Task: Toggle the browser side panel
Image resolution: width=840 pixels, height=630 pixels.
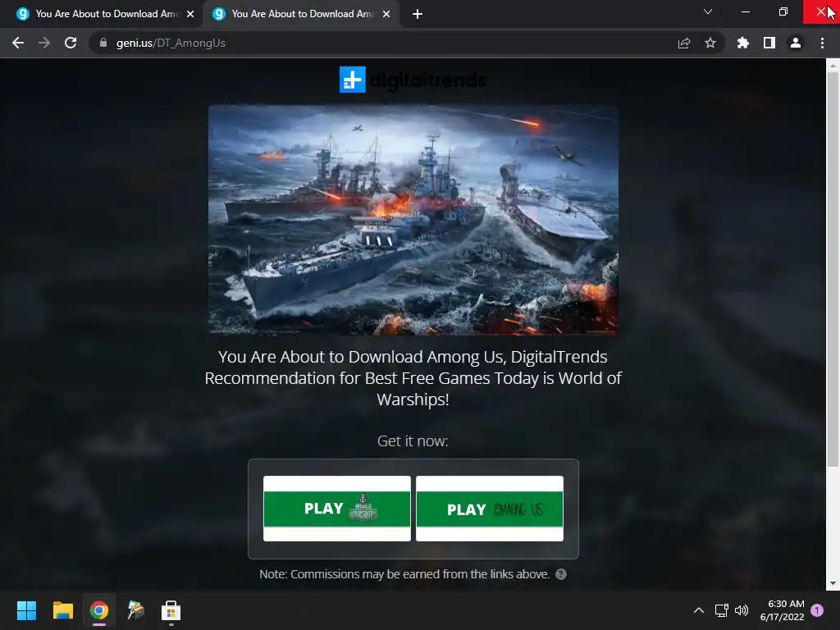Action: [x=769, y=43]
